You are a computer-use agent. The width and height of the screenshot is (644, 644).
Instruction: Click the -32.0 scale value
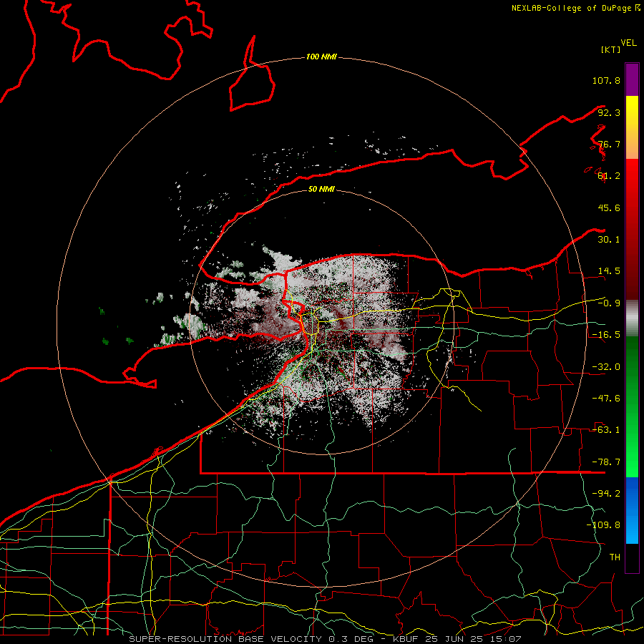[x=606, y=367]
